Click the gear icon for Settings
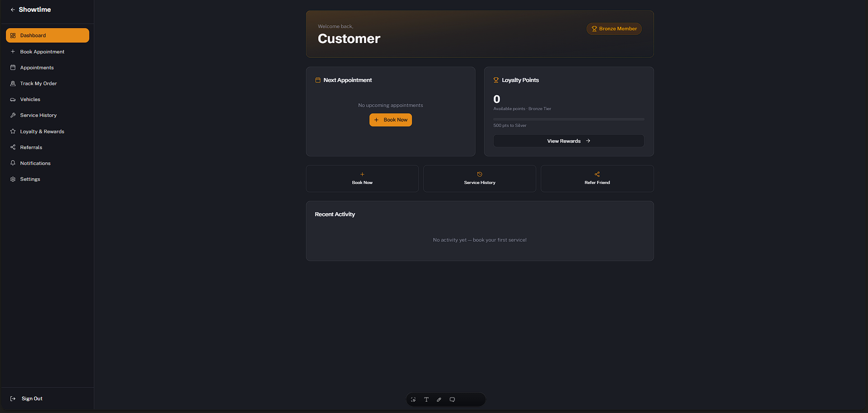 point(13,179)
